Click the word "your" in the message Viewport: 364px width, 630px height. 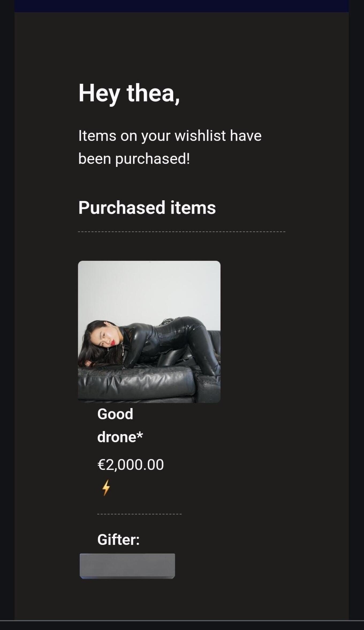pyautogui.click(x=156, y=135)
